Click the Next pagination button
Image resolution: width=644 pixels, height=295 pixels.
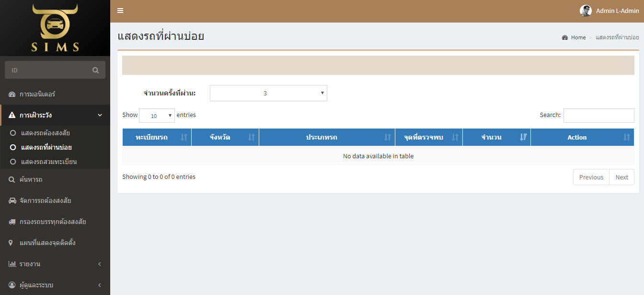click(x=622, y=177)
